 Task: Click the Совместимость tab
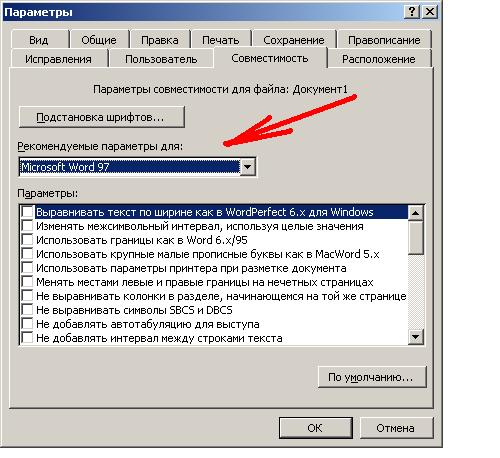click(270, 58)
